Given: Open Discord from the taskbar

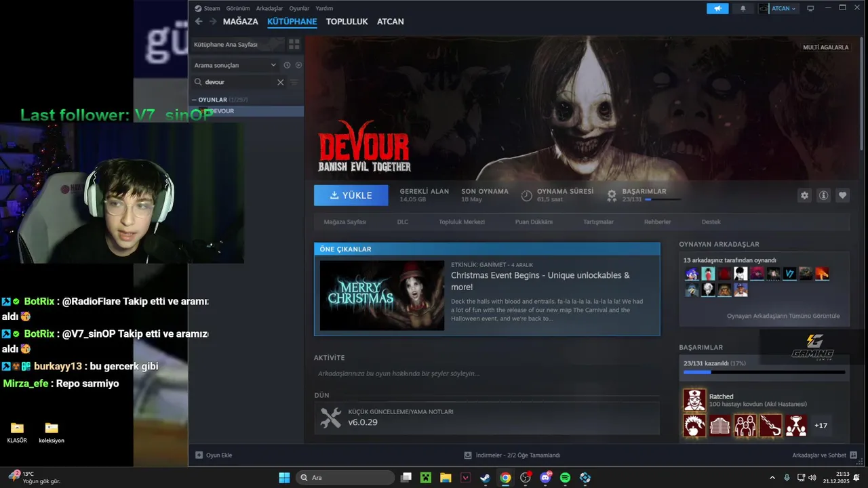Looking at the screenshot, I should point(545,477).
